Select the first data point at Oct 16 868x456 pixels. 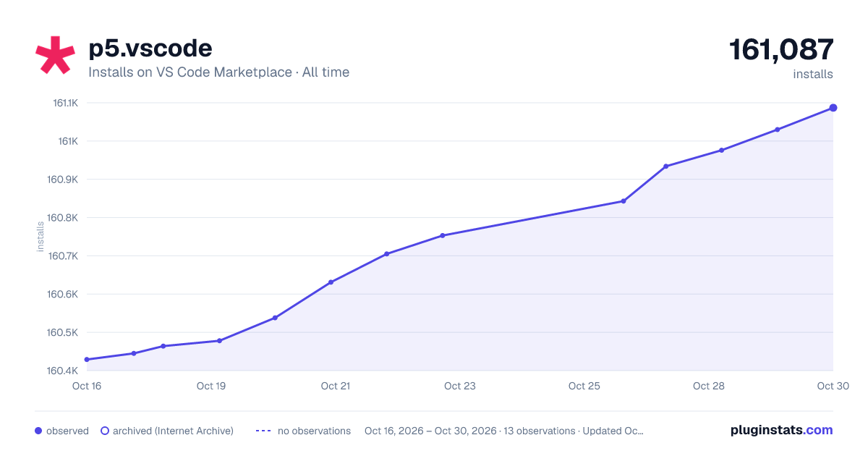click(x=87, y=360)
